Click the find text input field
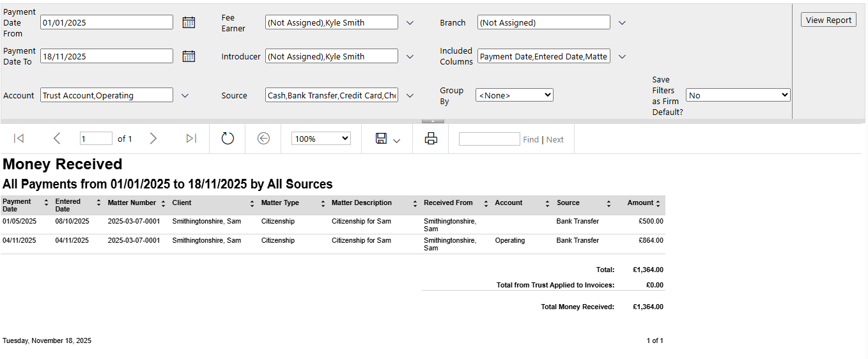Image resolution: width=868 pixels, height=359 pixels. [489, 139]
